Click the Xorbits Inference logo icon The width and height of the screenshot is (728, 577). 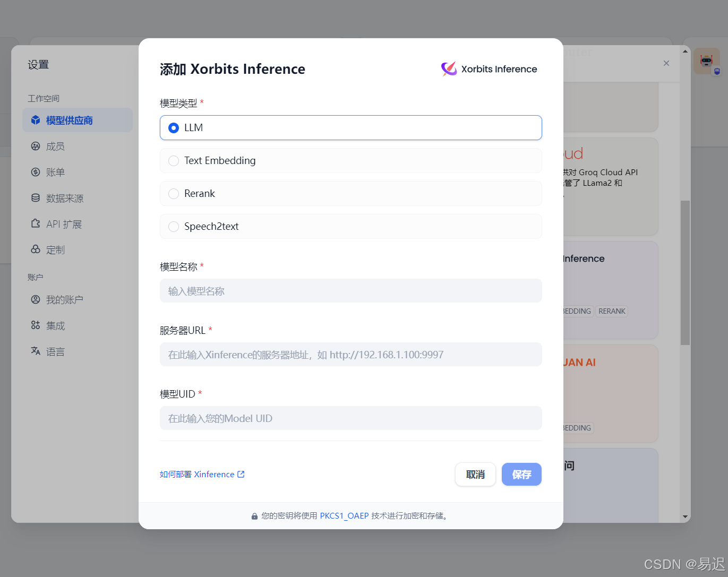(x=449, y=69)
